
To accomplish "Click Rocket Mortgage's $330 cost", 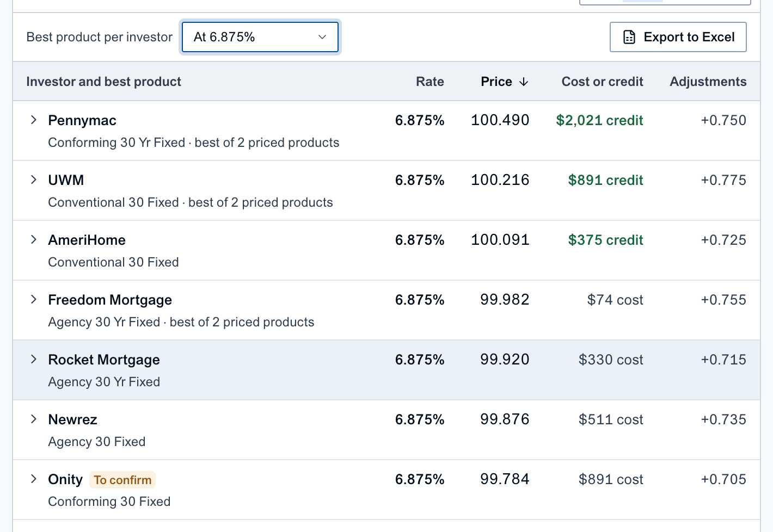I will [611, 360].
